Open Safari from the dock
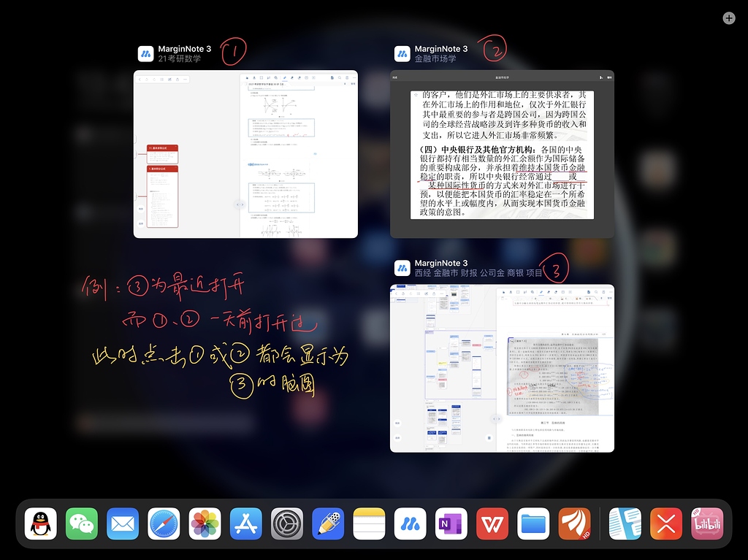748x560 pixels. (x=163, y=523)
